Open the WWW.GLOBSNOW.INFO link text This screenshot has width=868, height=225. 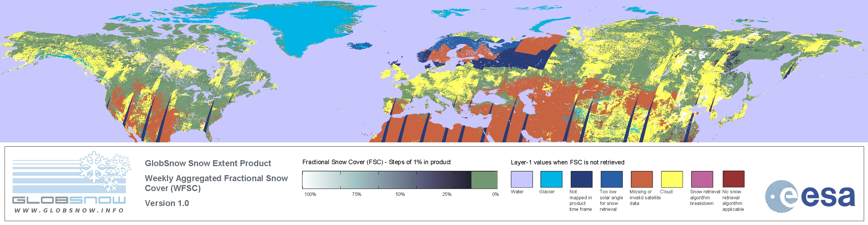pyautogui.click(x=69, y=210)
